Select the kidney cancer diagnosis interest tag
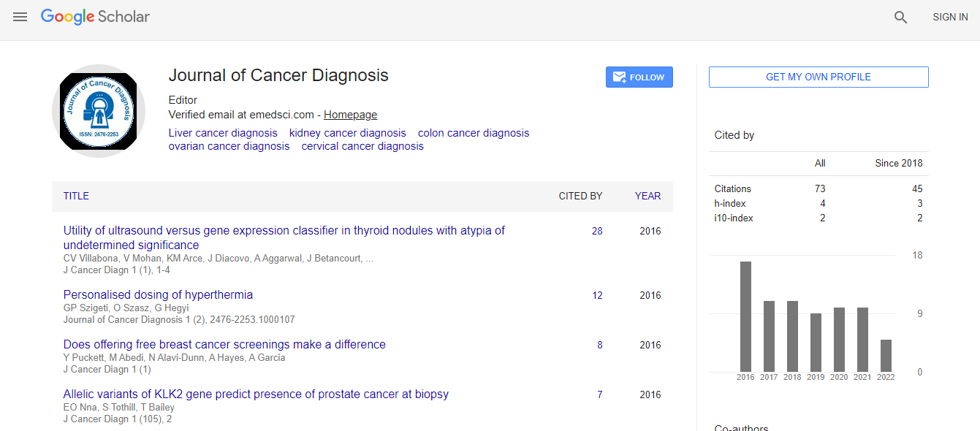Image resolution: width=980 pixels, height=431 pixels. pos(347,133)
